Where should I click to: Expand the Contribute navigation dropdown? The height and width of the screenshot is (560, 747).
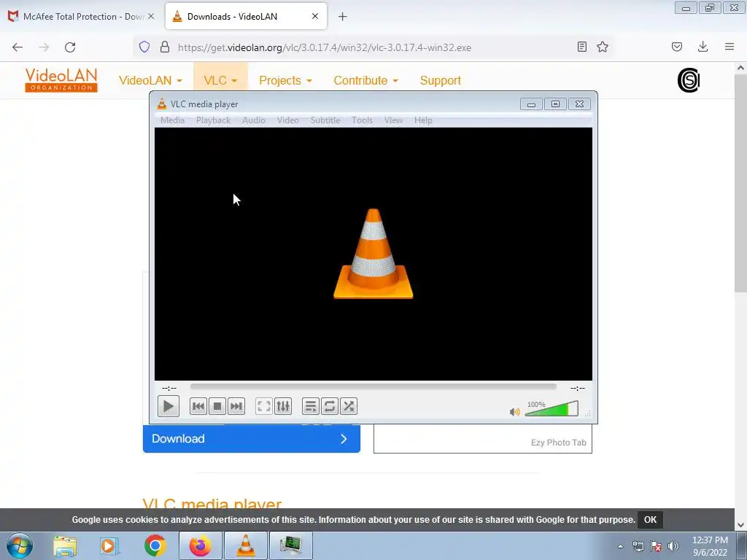tap(366, 80)
